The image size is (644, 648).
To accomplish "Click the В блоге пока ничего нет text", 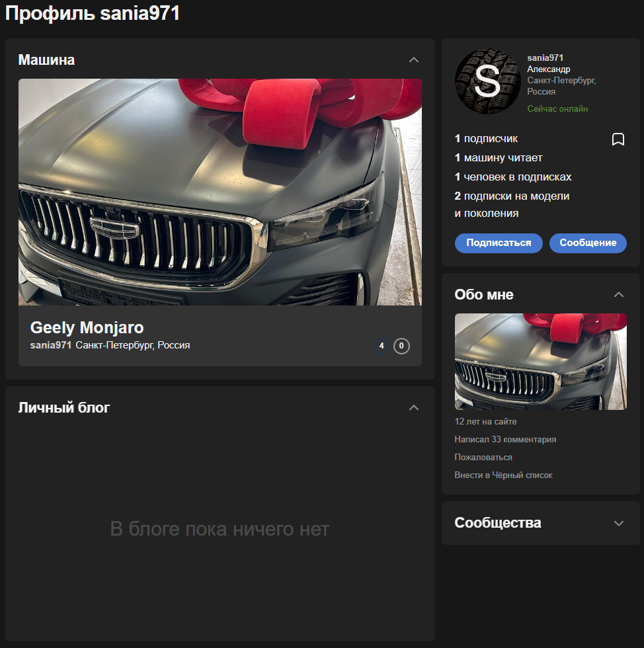I will pos(220,529).
